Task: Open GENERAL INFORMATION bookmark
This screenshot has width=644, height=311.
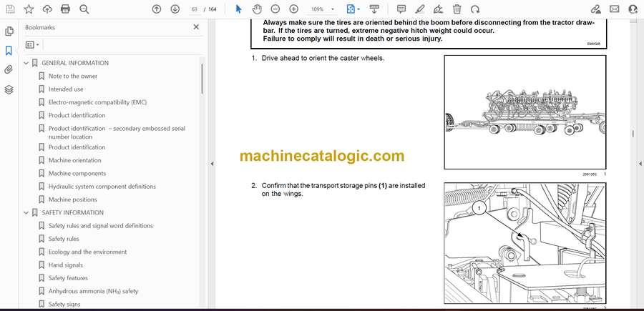Action: [75, 63]
